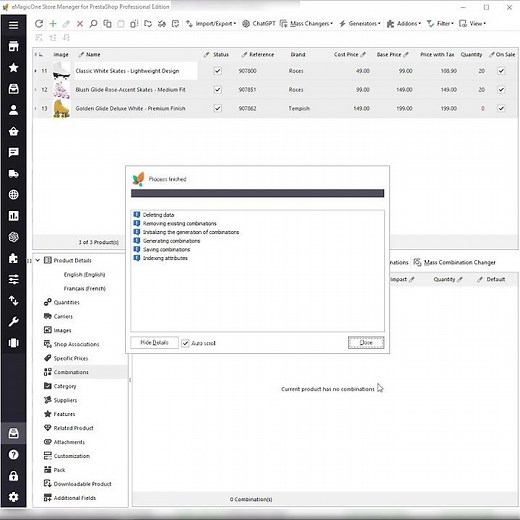Launch the ChatGPT toolbar tool
520x520 pixels.
259,24
